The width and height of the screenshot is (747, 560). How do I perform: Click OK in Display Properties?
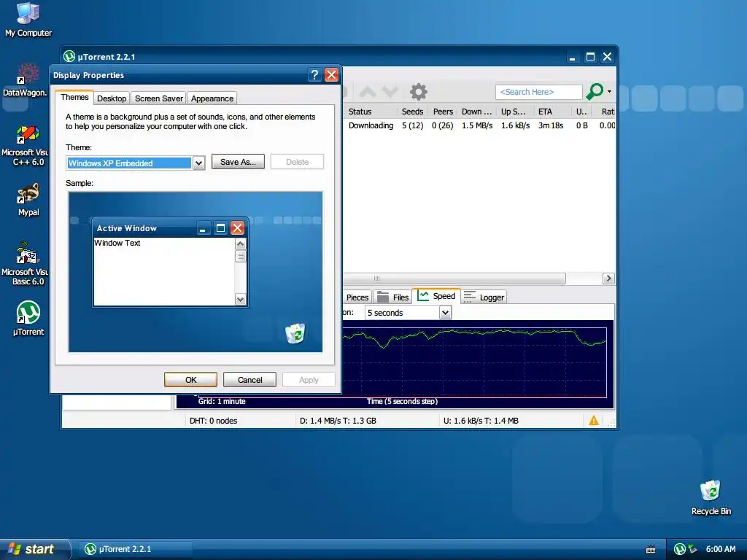coord(190,379)
